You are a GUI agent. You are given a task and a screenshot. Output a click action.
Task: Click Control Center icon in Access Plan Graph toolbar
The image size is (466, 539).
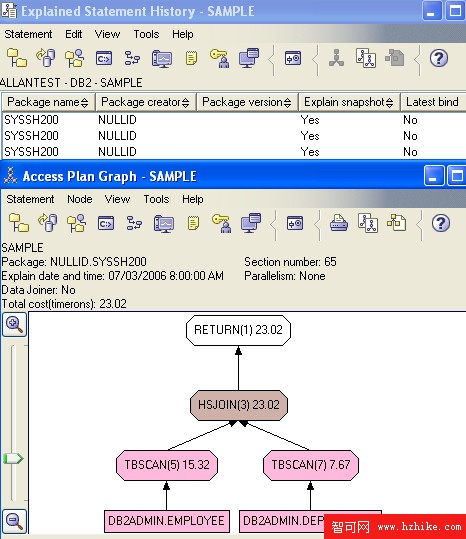19,223
